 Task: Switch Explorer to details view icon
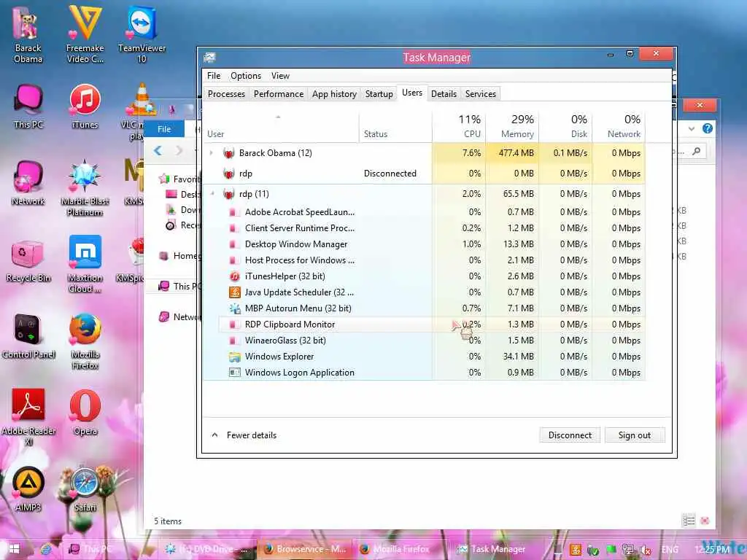pos(689,521)
